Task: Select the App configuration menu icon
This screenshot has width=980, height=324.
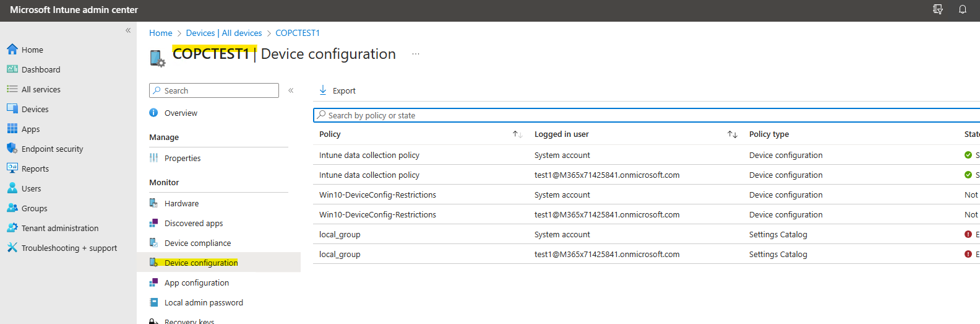Action: (153, 282)
